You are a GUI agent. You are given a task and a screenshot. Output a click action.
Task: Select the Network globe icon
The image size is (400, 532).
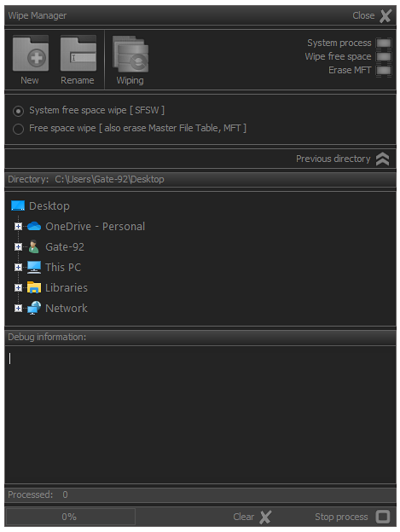point(34,308)
